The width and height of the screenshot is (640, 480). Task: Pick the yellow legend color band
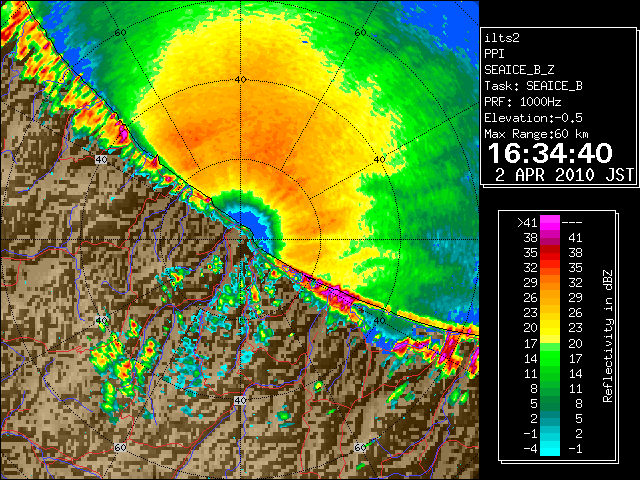pyautogui.click(x=550, y=329)
